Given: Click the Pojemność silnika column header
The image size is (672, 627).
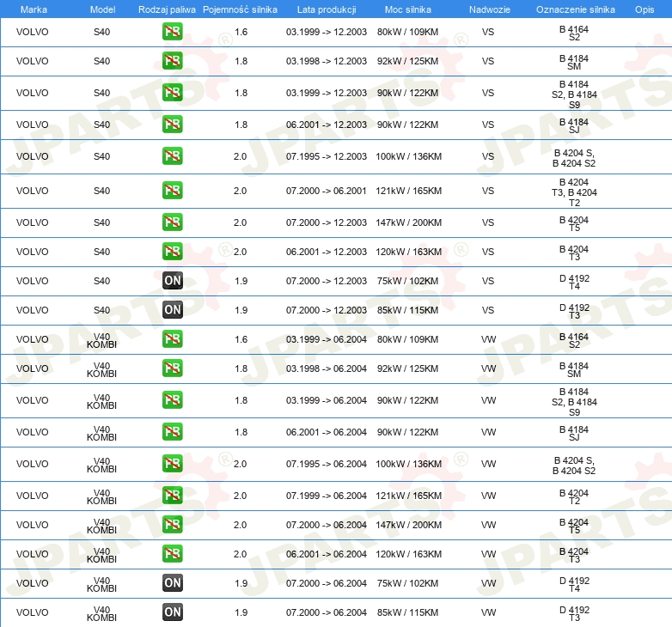Looking at the screenshot, I should point(240,9).
